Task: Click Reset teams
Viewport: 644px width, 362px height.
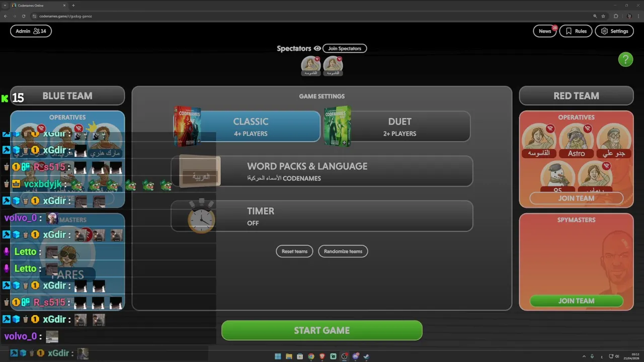Action: pyautogui.click(x=294, y=251)
